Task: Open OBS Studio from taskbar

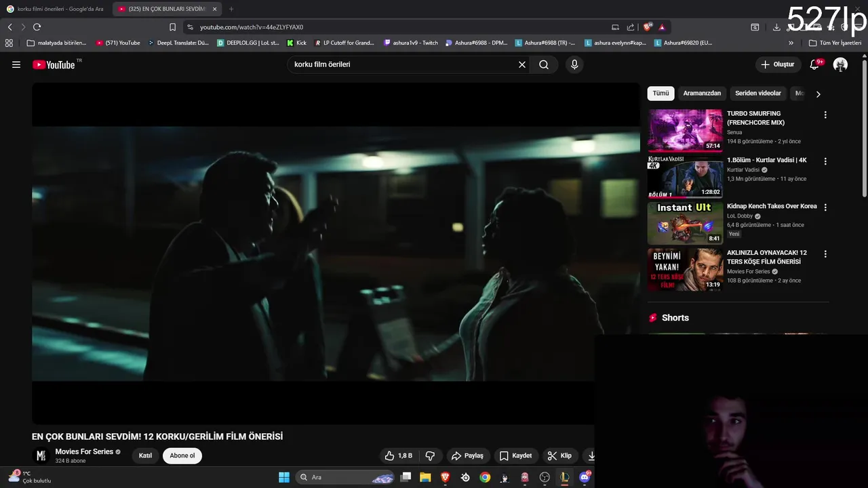Action: click(545, 477)
